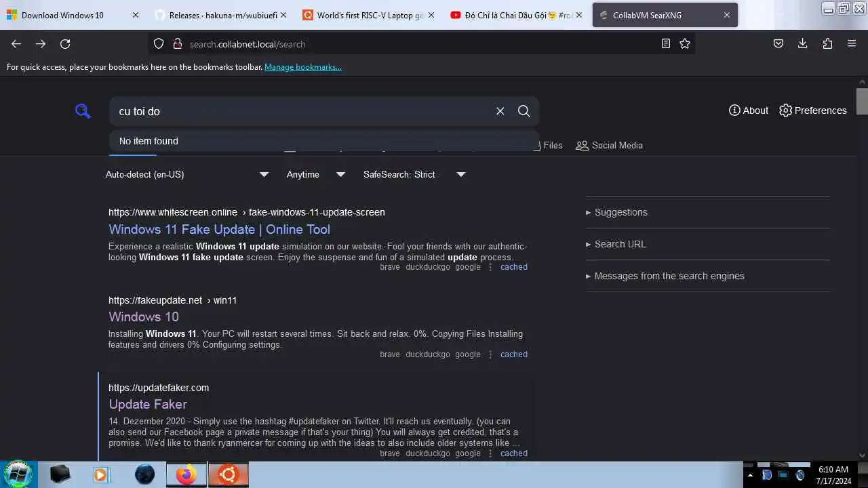Click the SearXNG magnifier logo

[83, 111]
